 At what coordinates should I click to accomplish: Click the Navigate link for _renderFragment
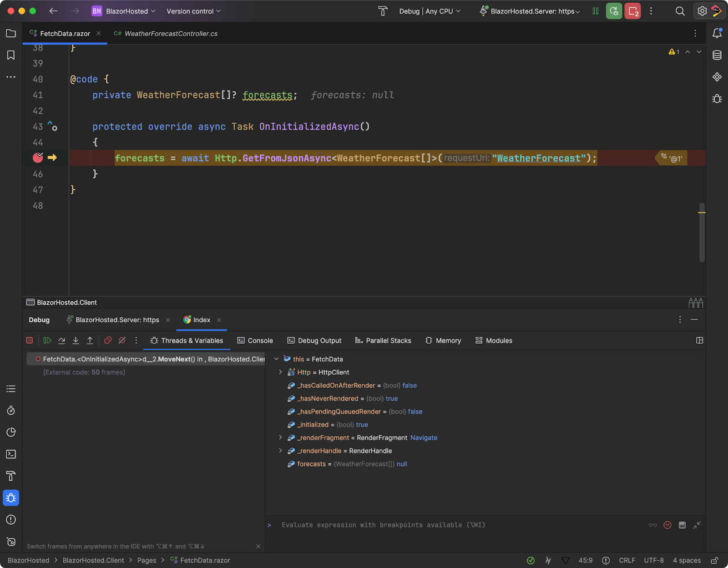(x=424, y=438)
